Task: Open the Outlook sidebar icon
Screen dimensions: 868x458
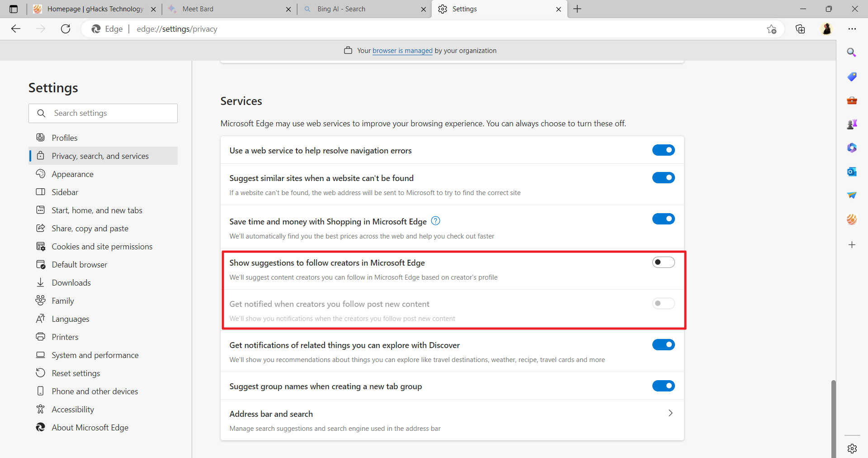Action: [x=852, y=172]
